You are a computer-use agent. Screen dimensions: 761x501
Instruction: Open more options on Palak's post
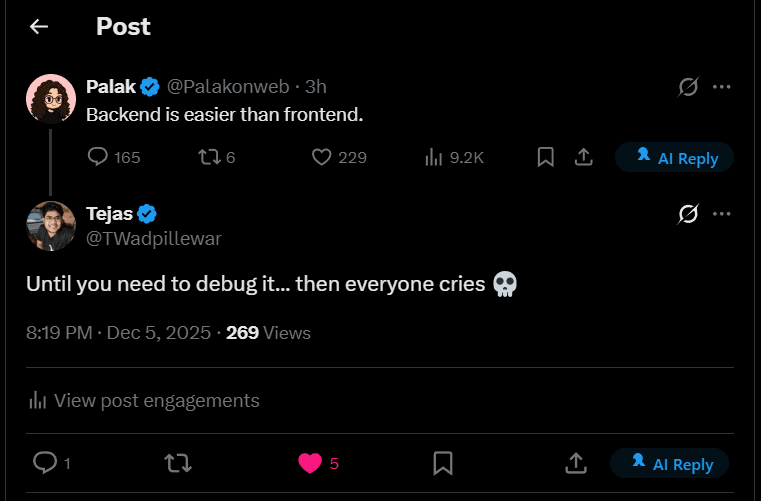pyautogui.click(x=721, y=87)
